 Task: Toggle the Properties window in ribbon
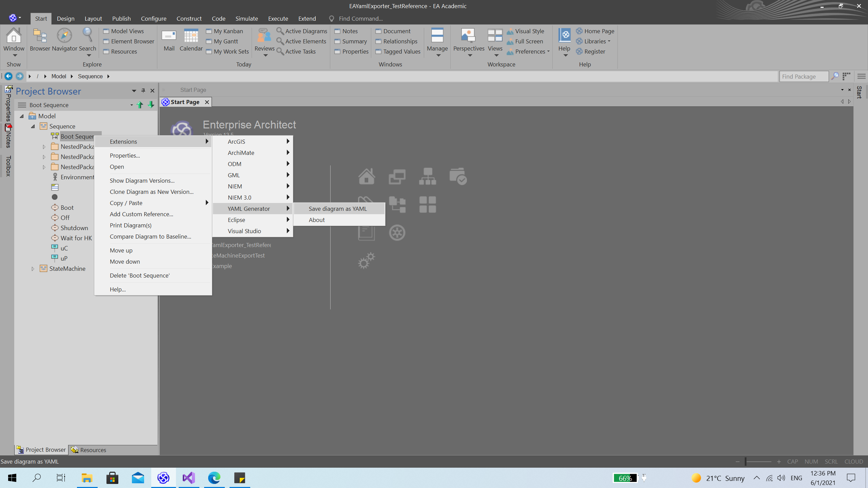click(352, 52)
